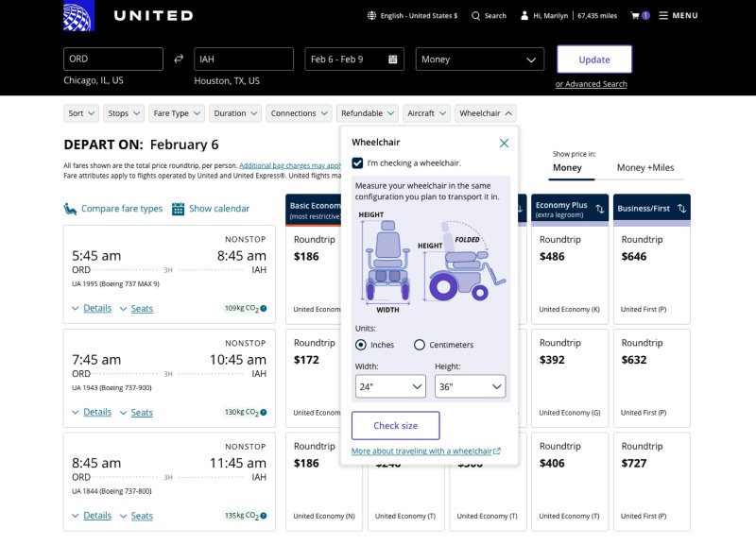This screenshot has width=756, height=545.
Task: Click the United globe logo
Action: (x=78, y=16)
